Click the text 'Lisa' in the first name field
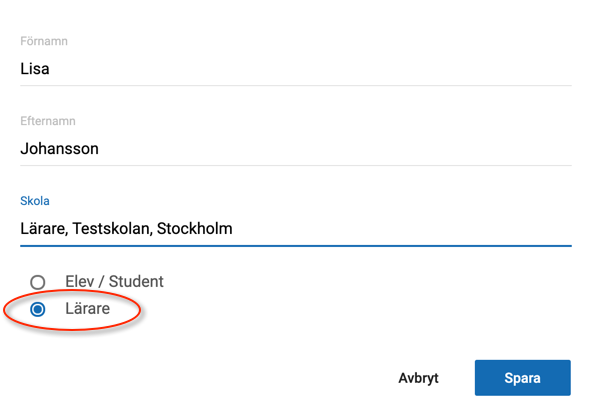The image size is (592, 417). [x=35, y=69]
